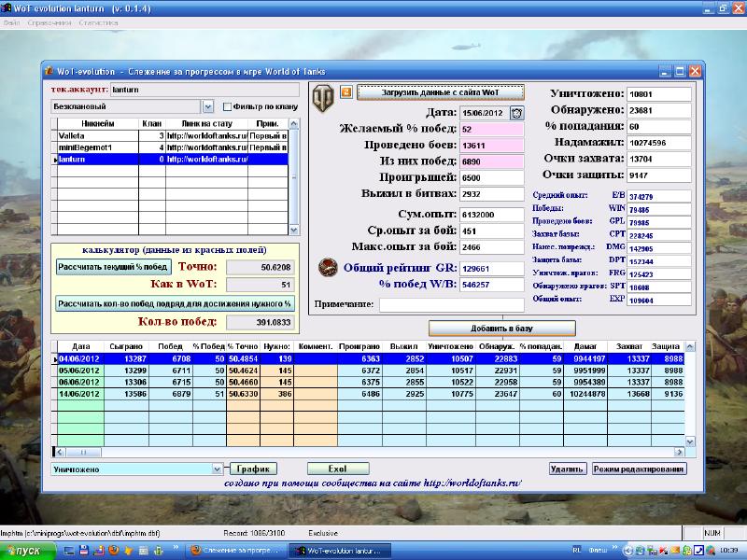
Task: Click the 'Exel' export button
Action: coord(338,469)
